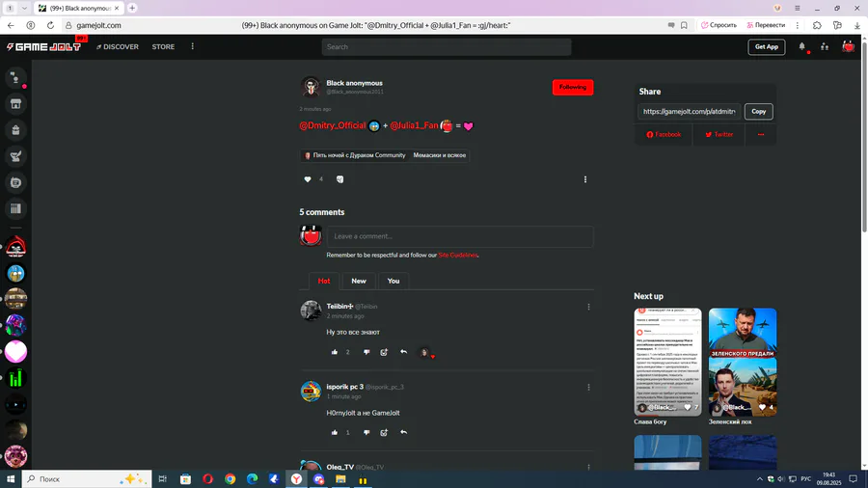
Task: Open Windows Start menu
Action: [x=11, y=479]
